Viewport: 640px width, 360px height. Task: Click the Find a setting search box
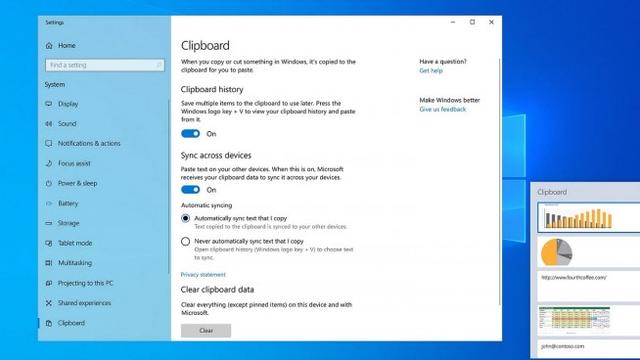(x=105, y=65)
